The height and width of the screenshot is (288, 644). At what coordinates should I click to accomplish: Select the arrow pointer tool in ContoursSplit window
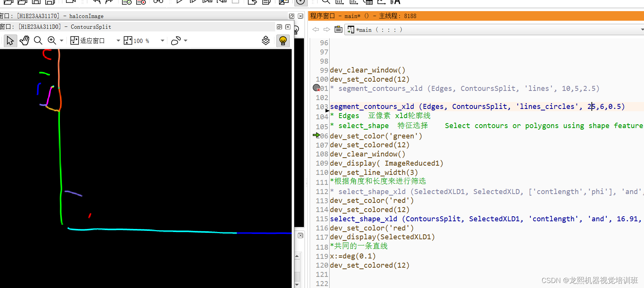pyautogui.click(x=10, y=41)
